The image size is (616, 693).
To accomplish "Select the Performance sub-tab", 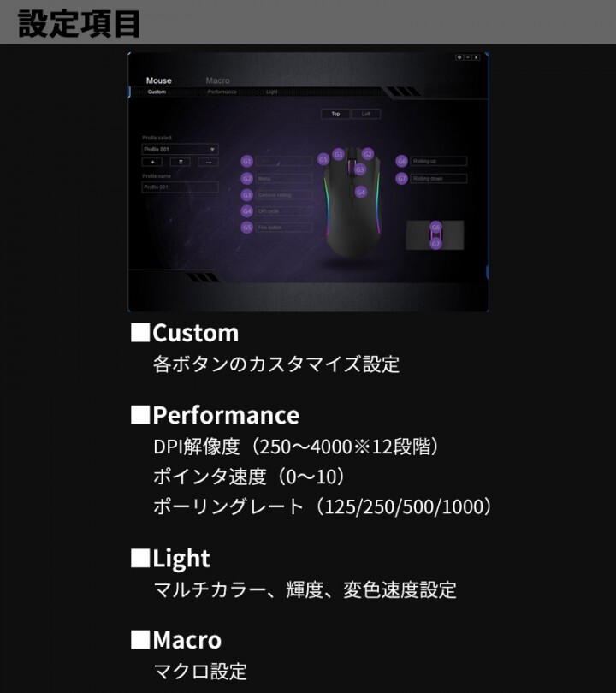I will tap(222, 92).
